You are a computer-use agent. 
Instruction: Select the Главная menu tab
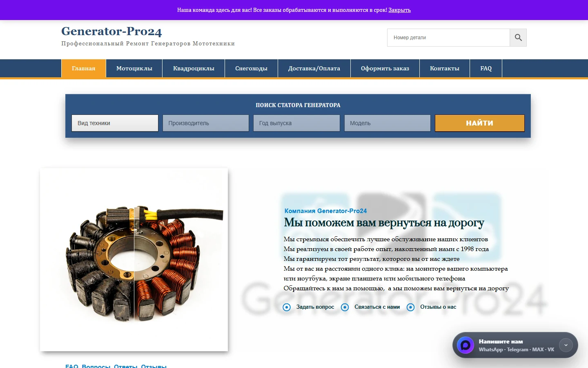click(x=84, y=68)
